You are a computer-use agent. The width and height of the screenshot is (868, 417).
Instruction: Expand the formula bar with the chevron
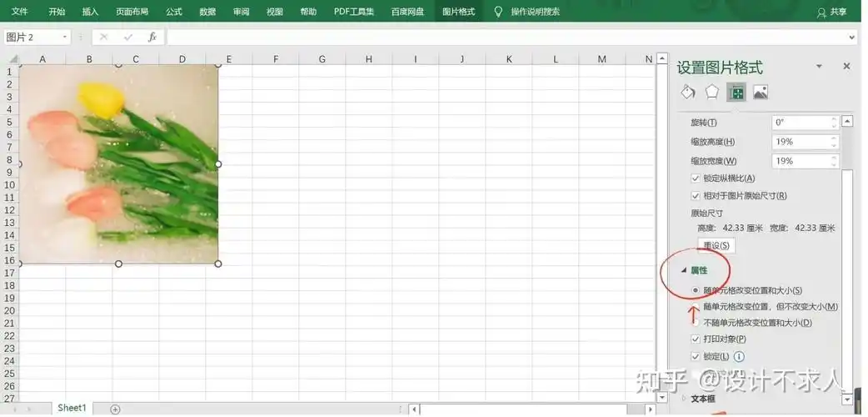point(851,38)
